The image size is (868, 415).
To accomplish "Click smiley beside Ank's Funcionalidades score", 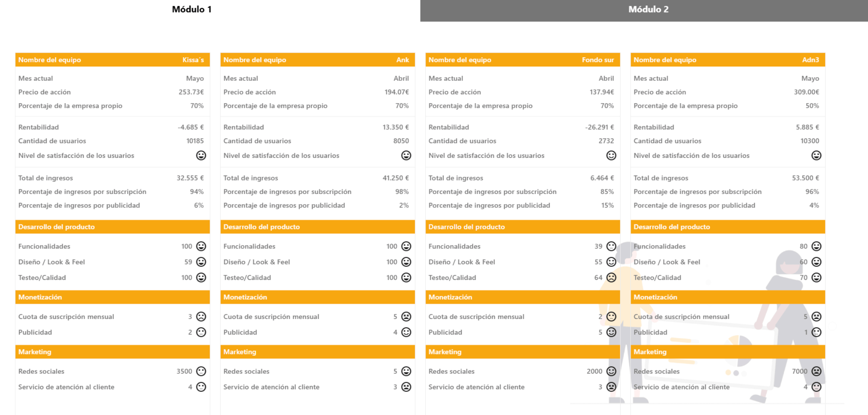I will tap(406, 246).
